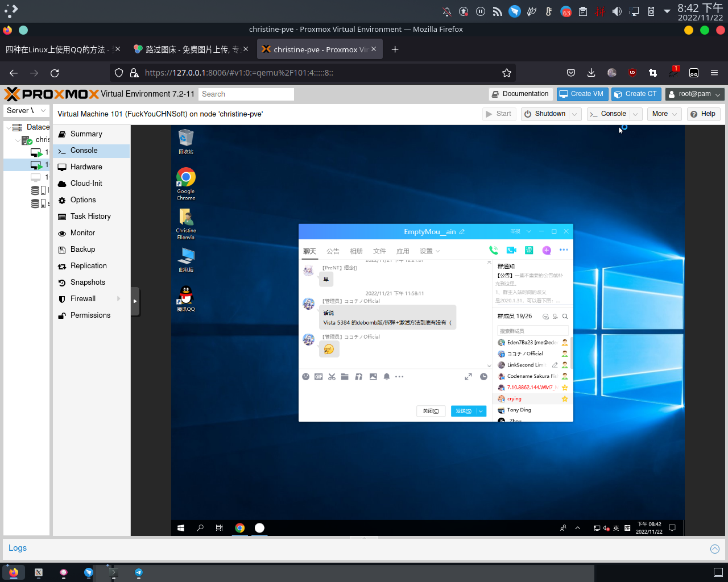Open the Cloud-Init section

[x=92, y=184]
